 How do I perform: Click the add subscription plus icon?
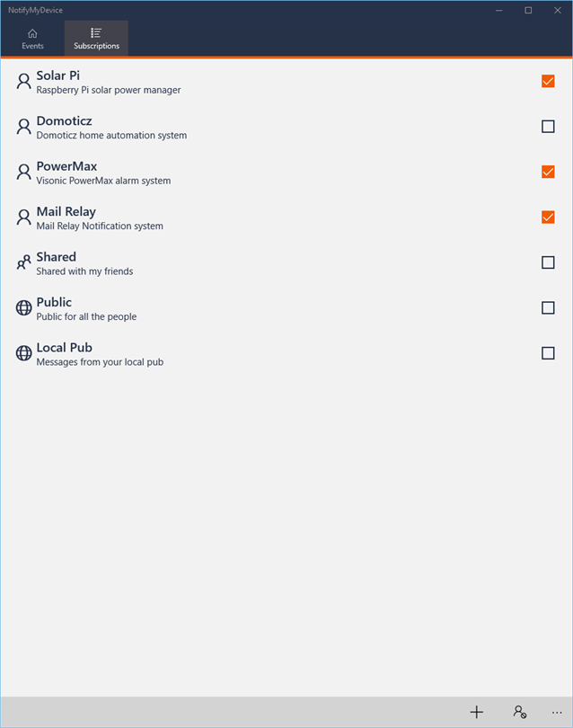pyautogui.click(x=477, y=712)
